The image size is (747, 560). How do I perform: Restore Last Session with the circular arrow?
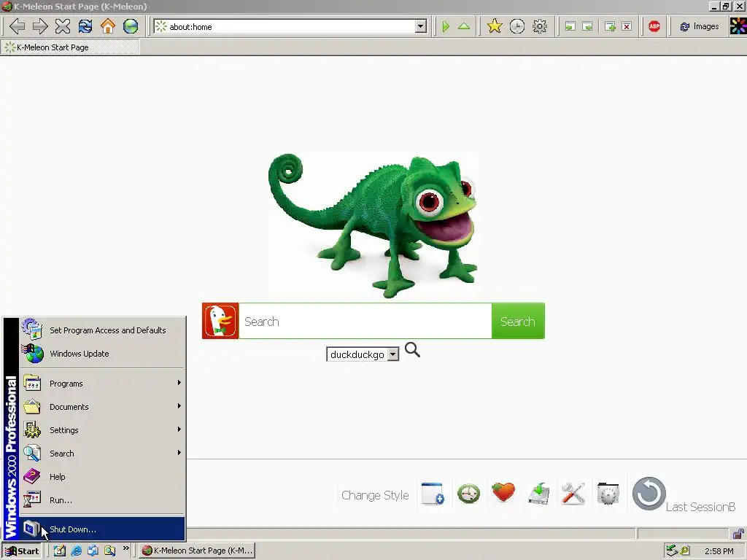649,494
